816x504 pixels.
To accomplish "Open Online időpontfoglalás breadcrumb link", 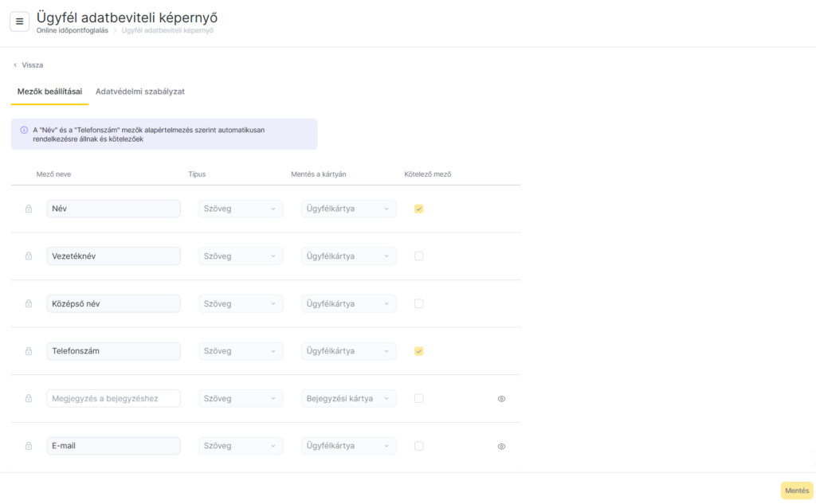I will (x=72, y=31).
